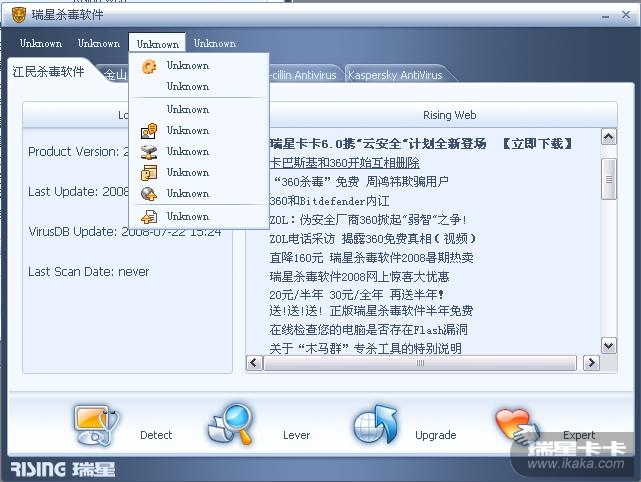The width and height of the screenshot is (641, 482).
Task: Open the second Unknown menu in menu bar
Action: [99, 43]
